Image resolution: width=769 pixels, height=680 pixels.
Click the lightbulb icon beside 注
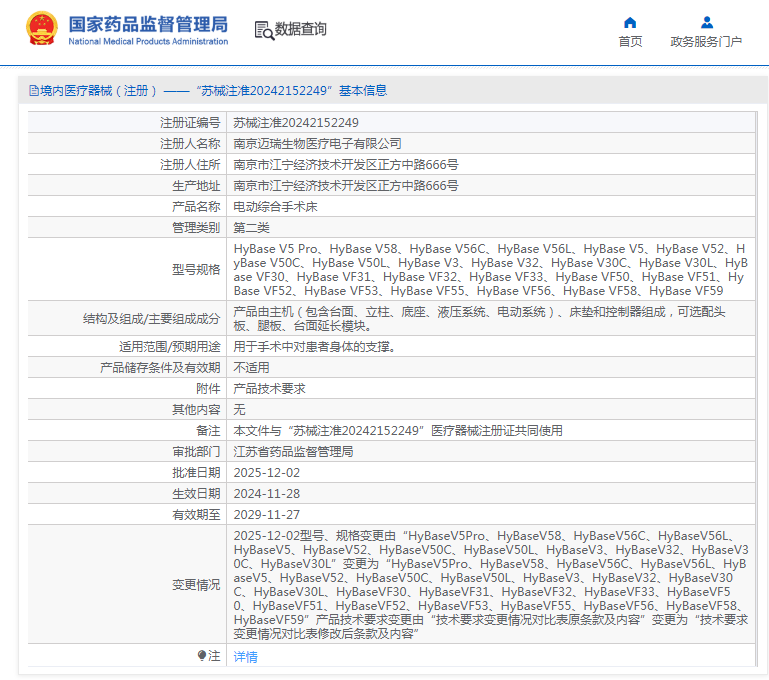click(202, 655)
